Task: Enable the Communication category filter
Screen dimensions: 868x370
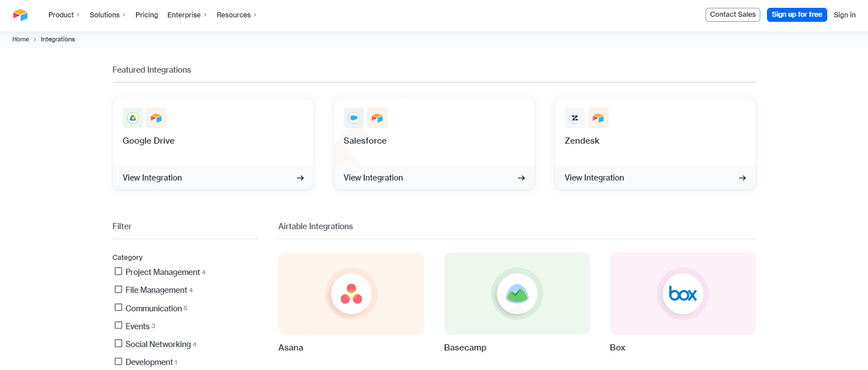Action: [118, 307]
